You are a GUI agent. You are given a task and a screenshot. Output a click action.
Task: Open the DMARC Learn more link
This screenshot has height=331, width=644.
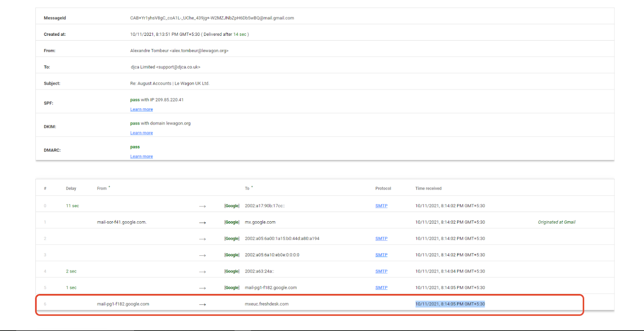[141, 157]
